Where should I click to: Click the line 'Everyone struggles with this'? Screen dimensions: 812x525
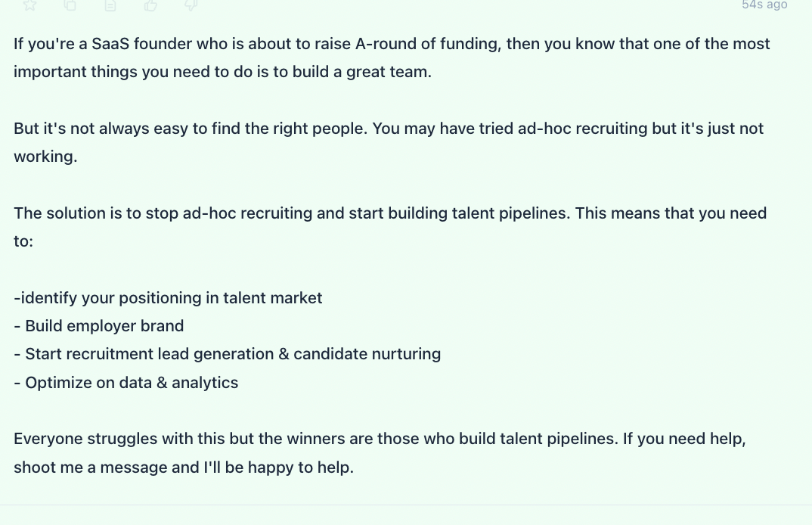coord(380,439)
